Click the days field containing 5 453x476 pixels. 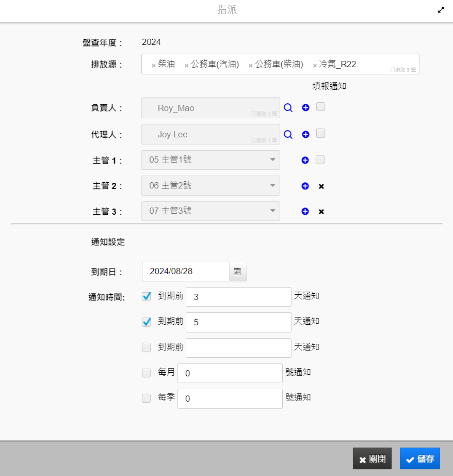(238, 322)
